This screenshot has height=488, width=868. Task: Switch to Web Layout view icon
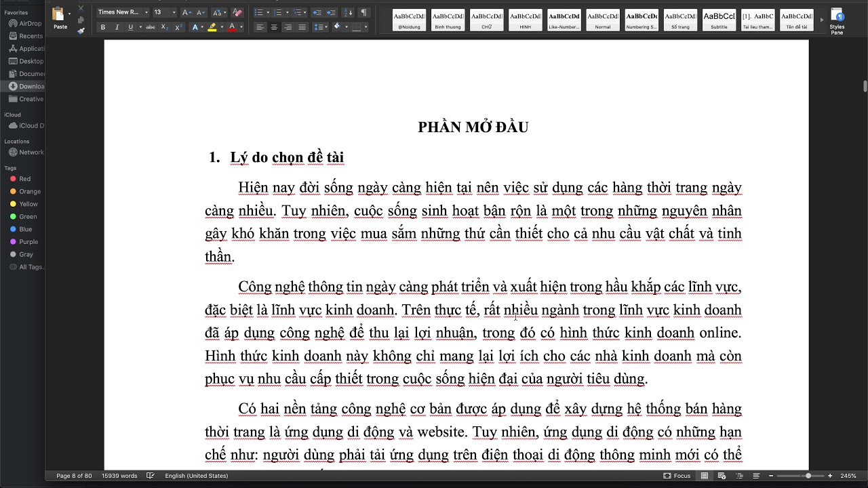click(x=722, y=476)
